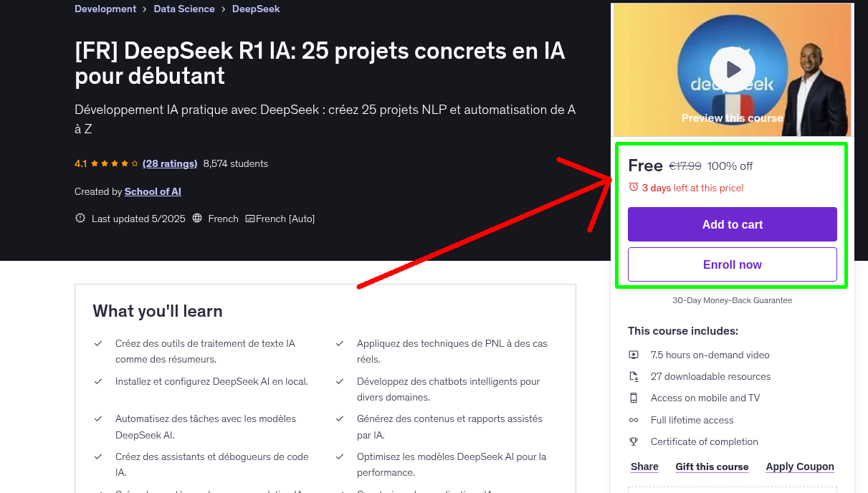Viewport: 868px width, 493px height.
Task: Click the on-demand video icon
Action: 634,354
